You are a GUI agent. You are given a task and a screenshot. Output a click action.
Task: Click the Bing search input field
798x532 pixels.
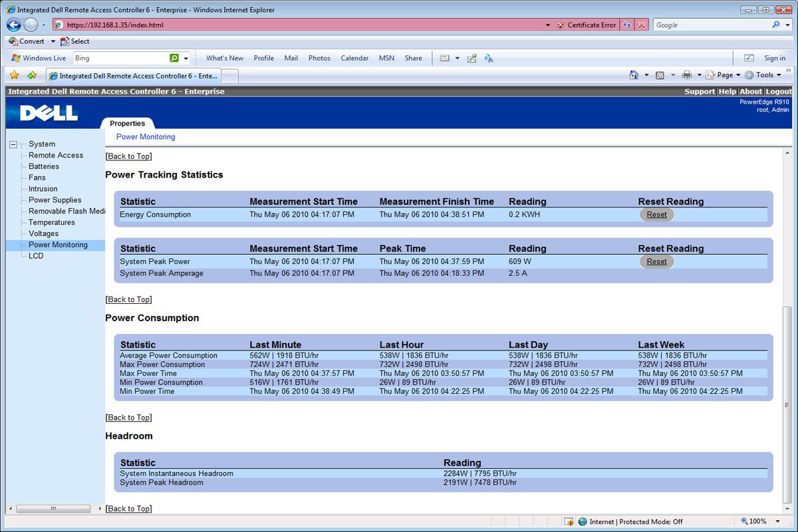click(x=120, y=58)
